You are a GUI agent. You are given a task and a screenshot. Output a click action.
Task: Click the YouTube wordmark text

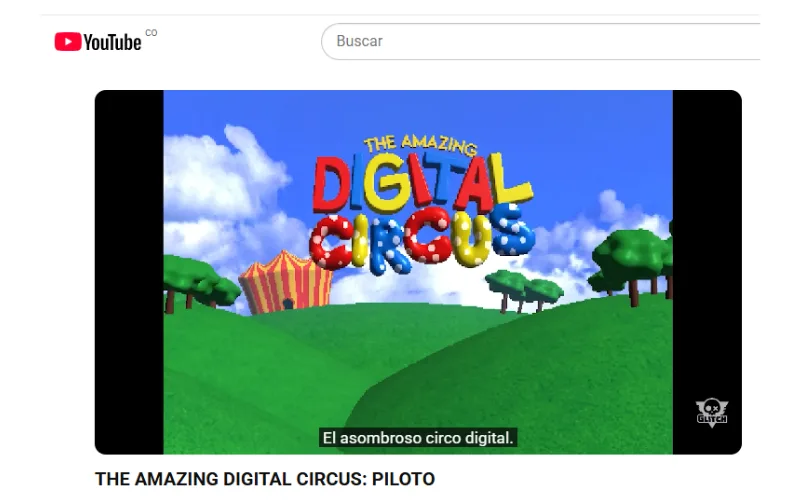point(112,42)
